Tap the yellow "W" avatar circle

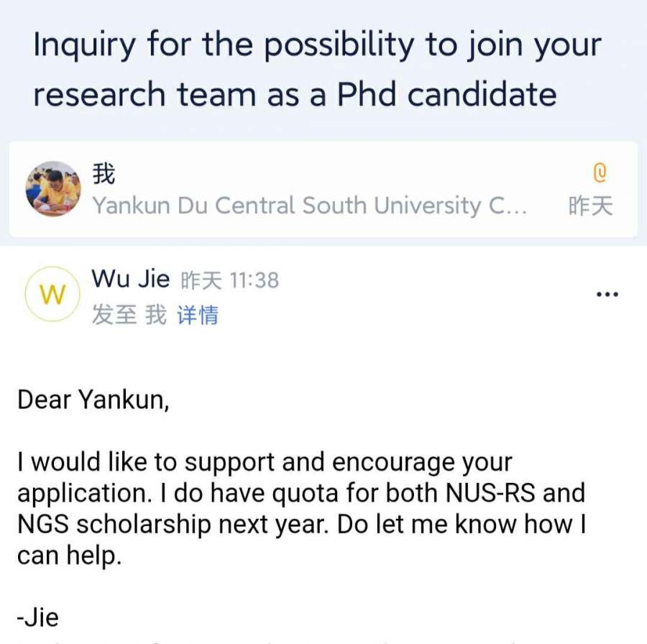[x=52, y=294]
